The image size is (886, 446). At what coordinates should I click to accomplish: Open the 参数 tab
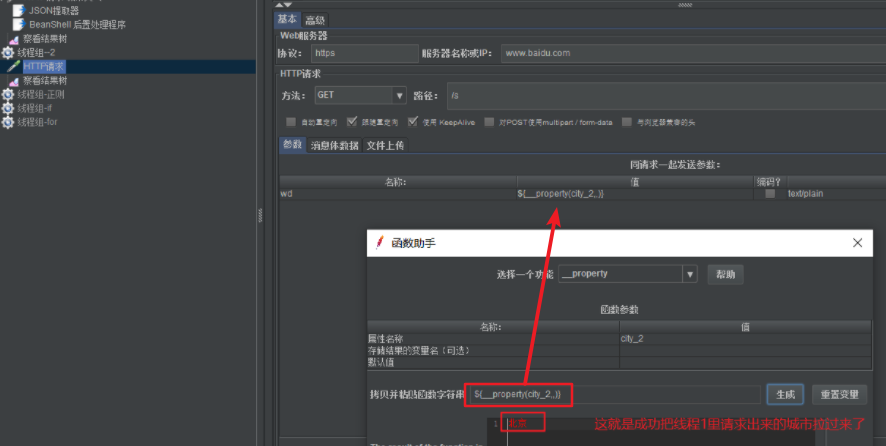pos(292,145)
